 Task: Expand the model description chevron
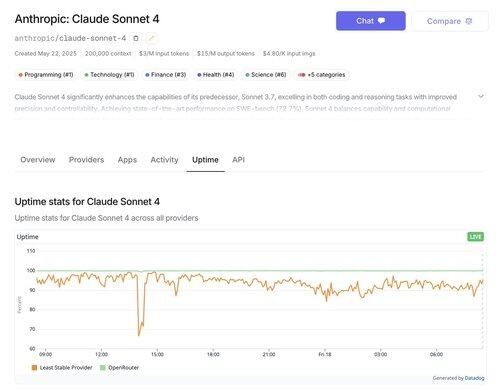pyautogui.click(x=481, y=96)
